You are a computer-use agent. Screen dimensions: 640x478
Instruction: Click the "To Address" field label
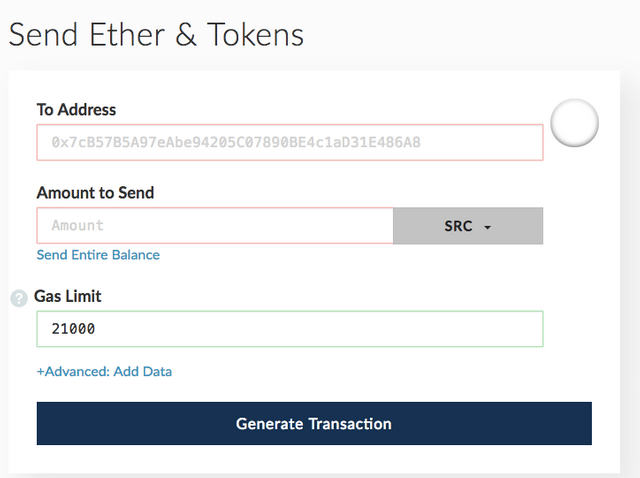[x=76, y=109]
